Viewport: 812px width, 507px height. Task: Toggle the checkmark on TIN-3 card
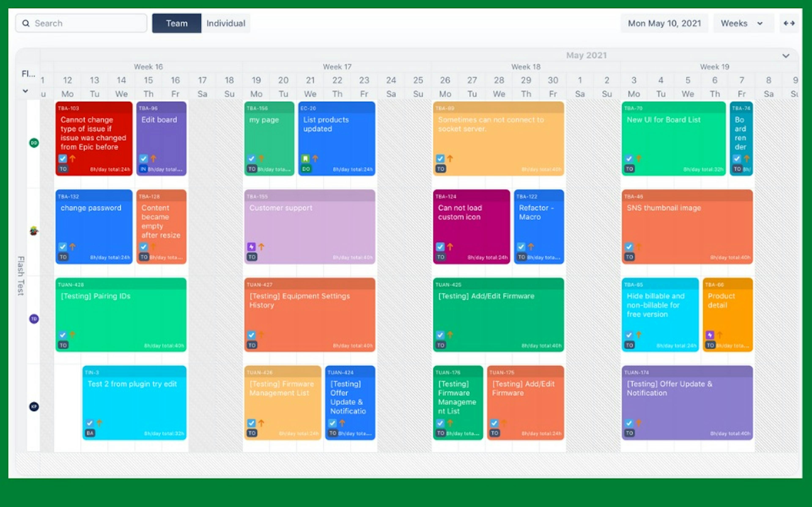89,423
